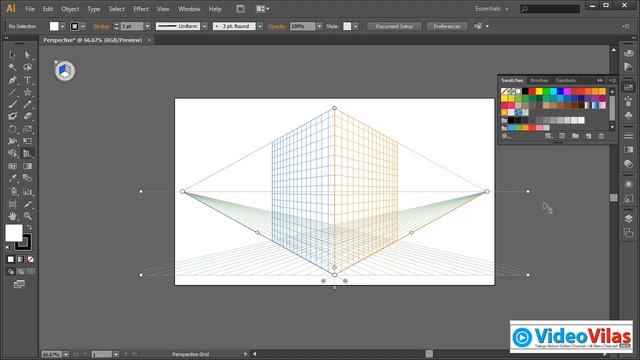Open the Uniform width profile dropdown
The height and width of the screenshot is (360, 640).
click(204, 26)
